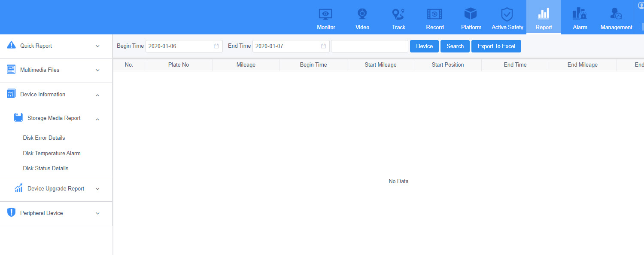
Task: Click the Search button
Action: pyautogui.click(x=455, y=46)
